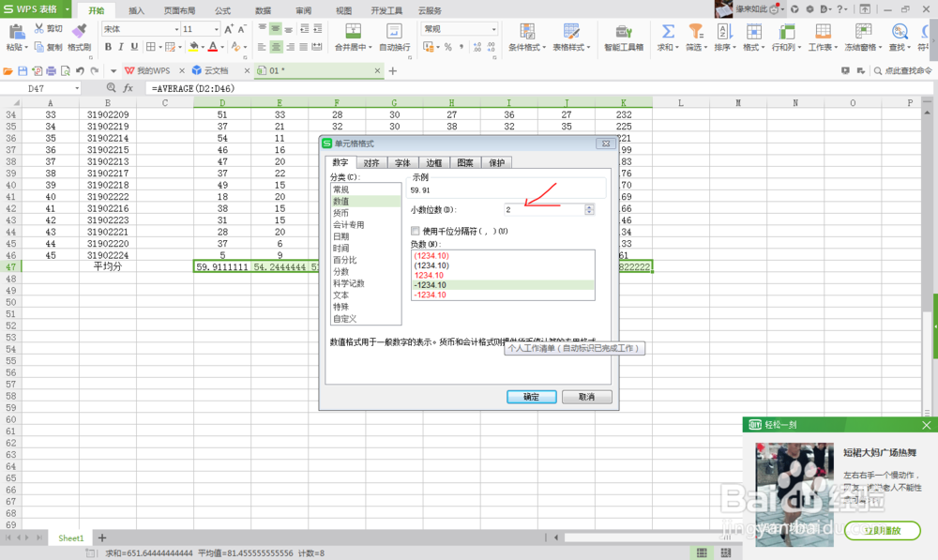Switch to Protection (保护) tab in dialog
This screenshot has height=560, width=938.
tap(496, 162)
